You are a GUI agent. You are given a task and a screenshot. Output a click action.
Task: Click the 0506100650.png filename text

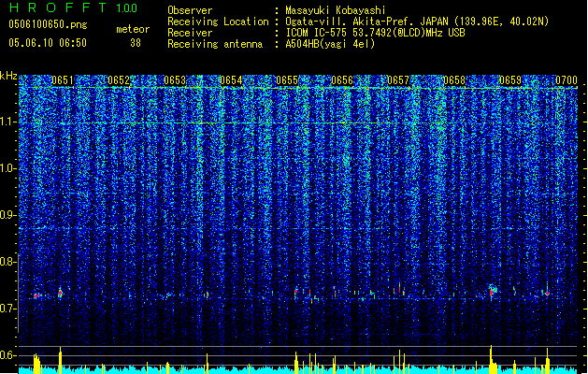click(48, 25)
